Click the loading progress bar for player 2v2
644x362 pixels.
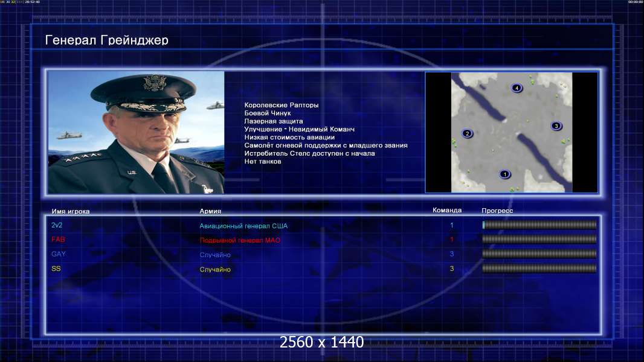click(539, 225)
